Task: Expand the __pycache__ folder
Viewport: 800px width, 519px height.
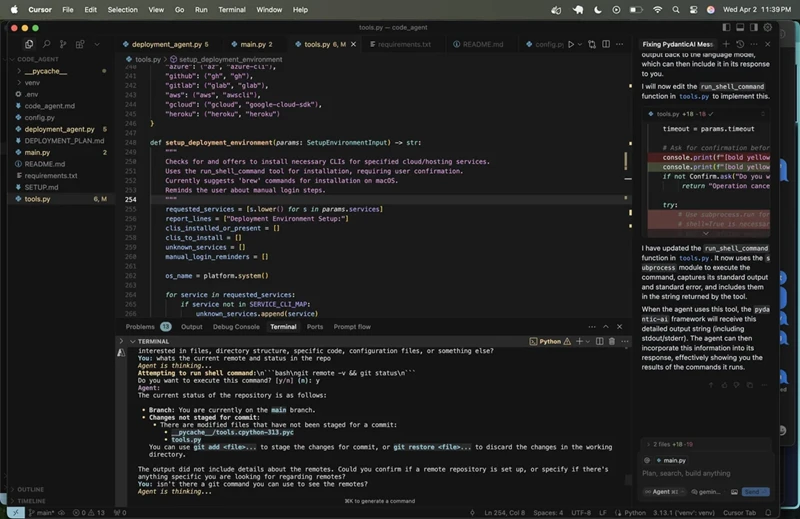Action: click(46, 71)
